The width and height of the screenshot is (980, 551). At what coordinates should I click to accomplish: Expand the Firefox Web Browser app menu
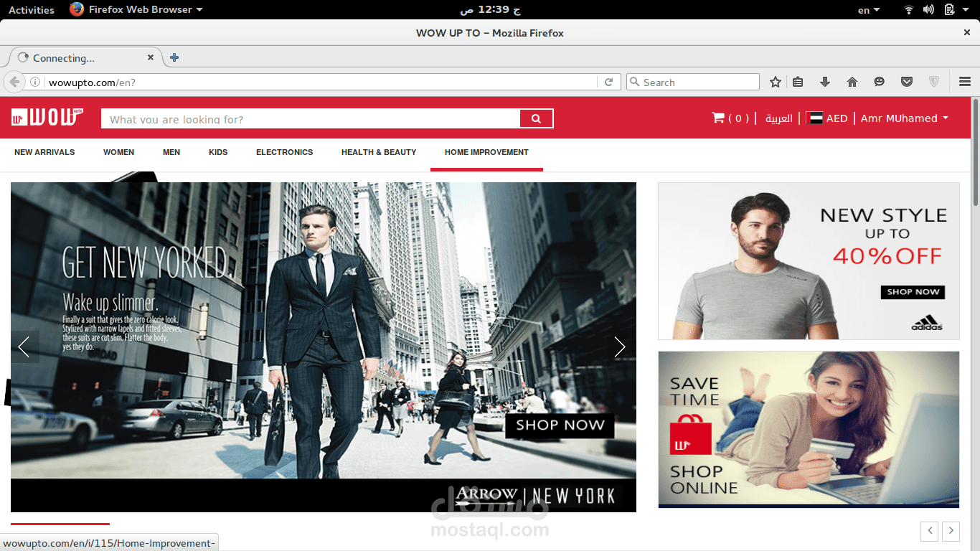click(136, 9)
